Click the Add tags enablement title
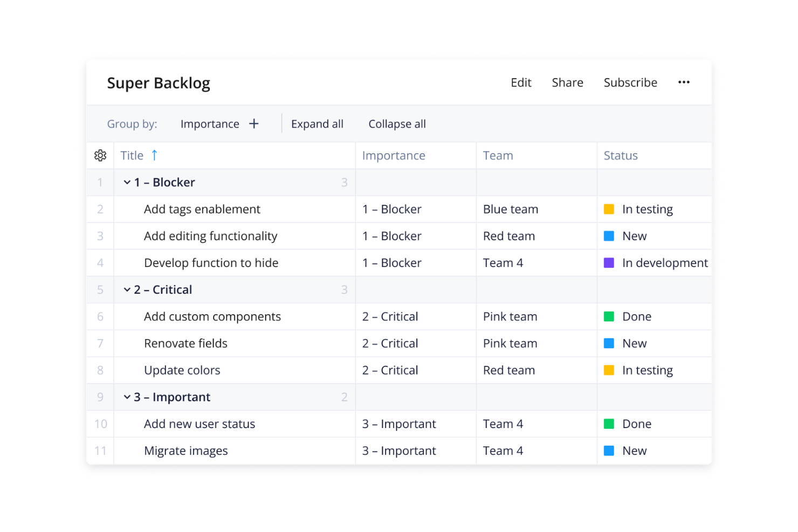 [202, 209]
